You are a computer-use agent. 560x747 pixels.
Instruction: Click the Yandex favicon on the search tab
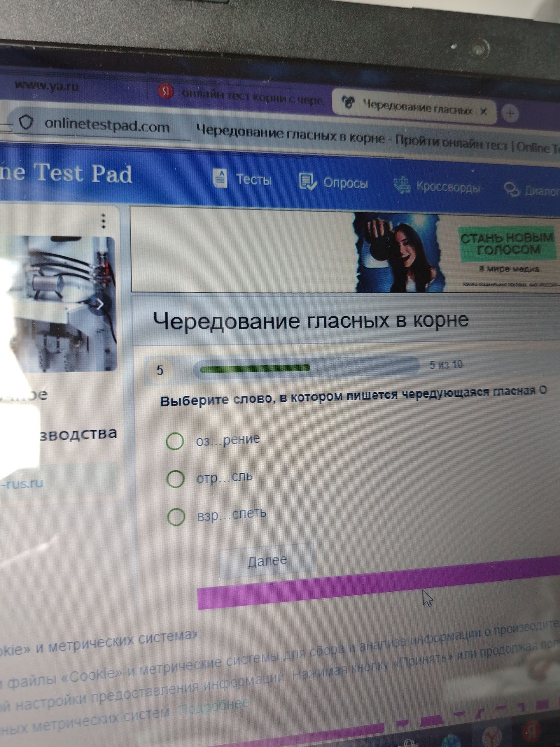point(166,92)
